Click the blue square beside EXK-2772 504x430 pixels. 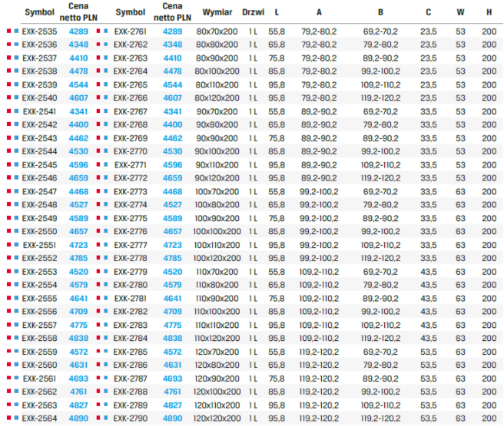(x=106, y=177)
